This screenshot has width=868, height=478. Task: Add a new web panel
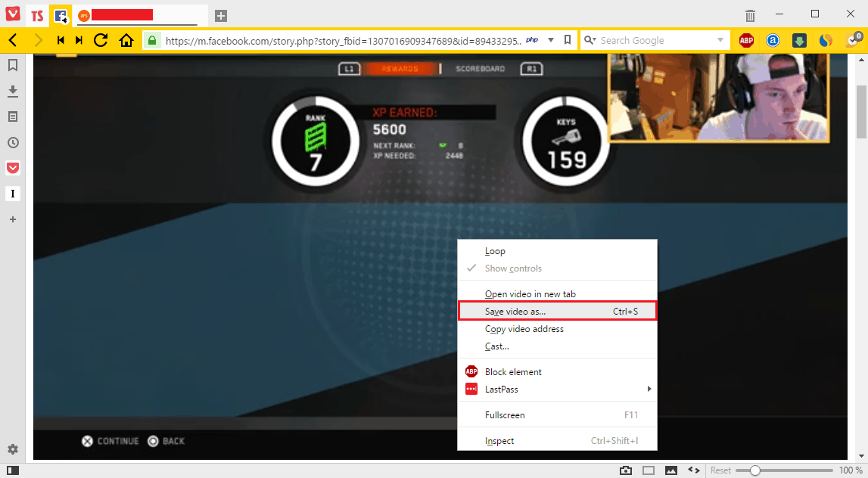[13, 219]
